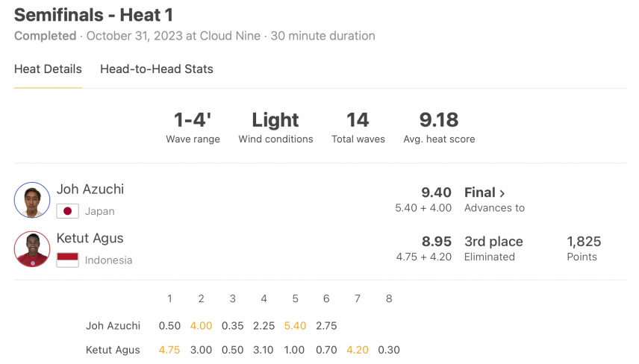
Task: Select Ketut Agus's 4.75 wave score
Action: [169, 350]
